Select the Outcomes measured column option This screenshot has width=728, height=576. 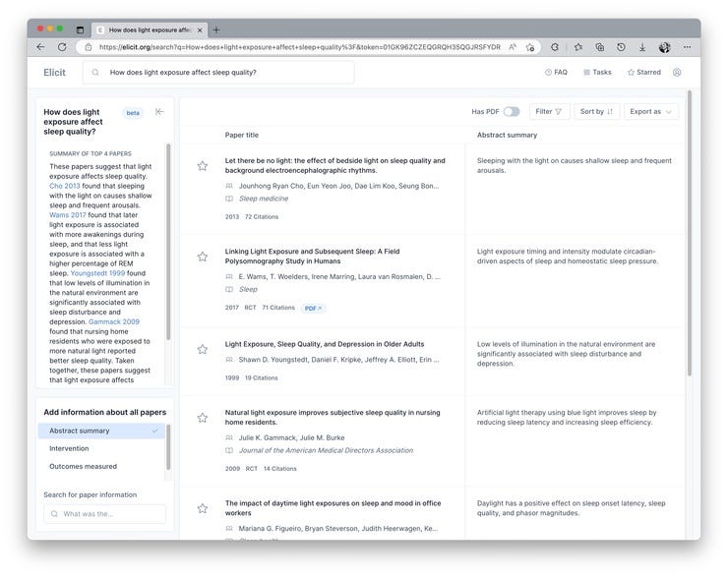coord(83,467)
